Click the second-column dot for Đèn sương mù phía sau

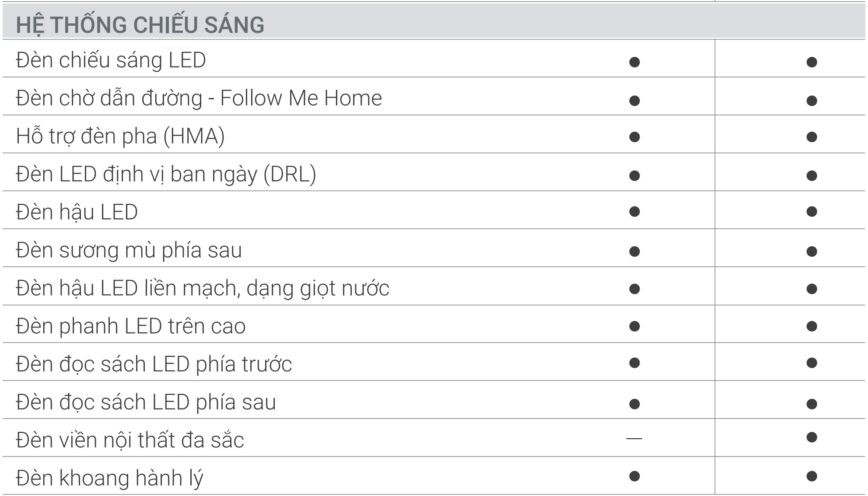pos(812,251)
